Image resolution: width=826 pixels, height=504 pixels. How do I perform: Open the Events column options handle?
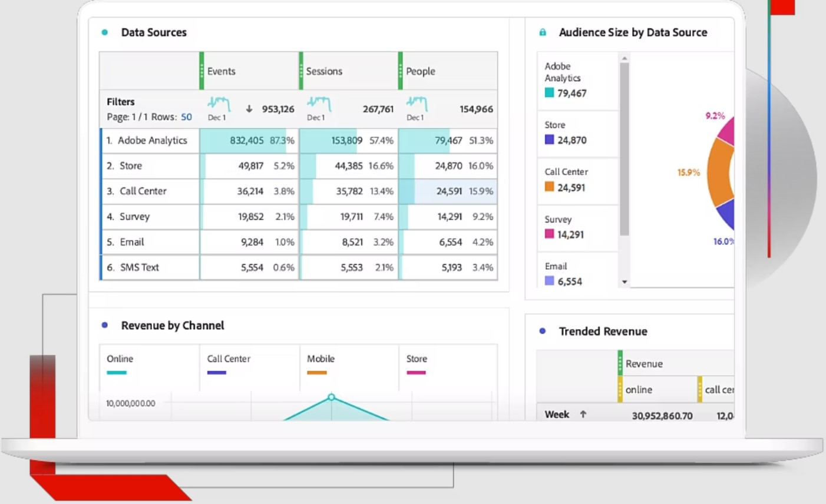[201, 71]
